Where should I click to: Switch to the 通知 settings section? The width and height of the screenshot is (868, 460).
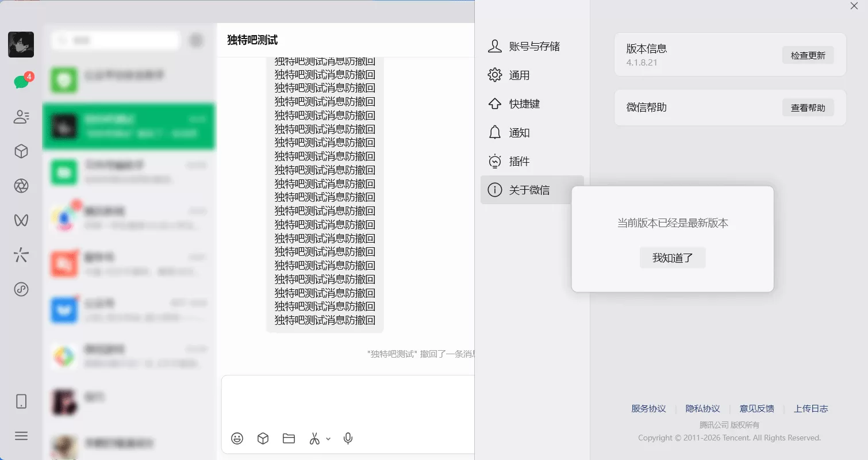point(519,132)
